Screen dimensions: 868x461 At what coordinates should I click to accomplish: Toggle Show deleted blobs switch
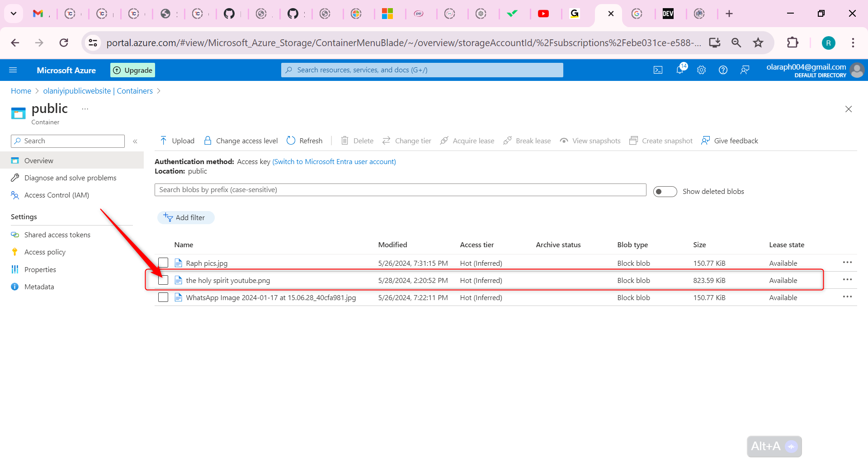click(665, 192)
